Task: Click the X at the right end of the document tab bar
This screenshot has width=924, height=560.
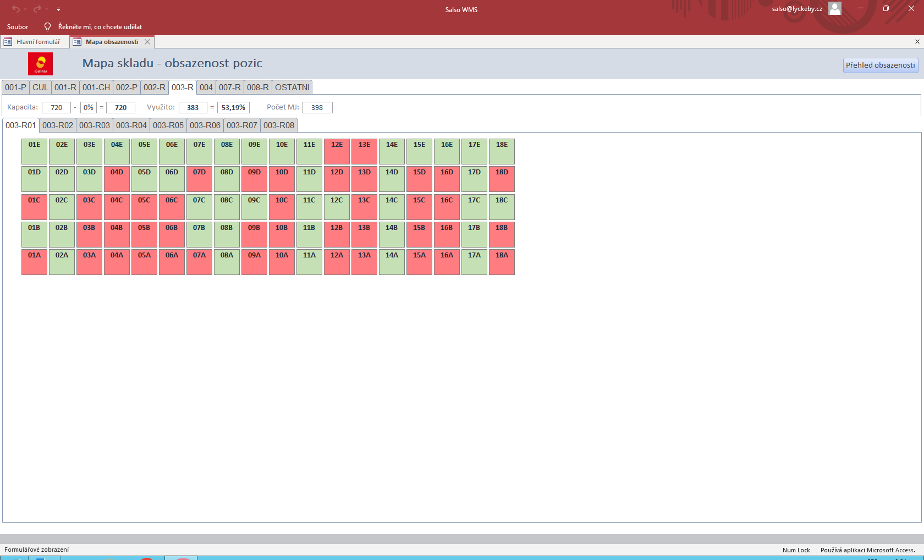Action: (917, 42)
